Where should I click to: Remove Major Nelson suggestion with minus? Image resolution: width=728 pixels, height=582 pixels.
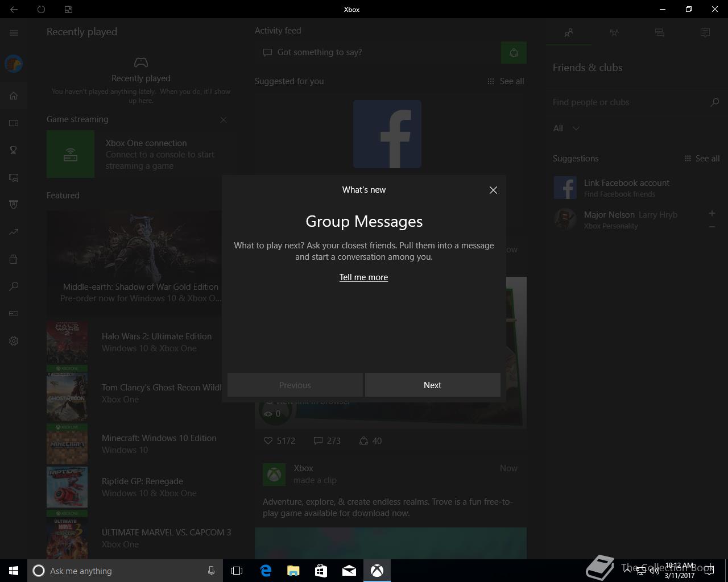click(712, 227)
